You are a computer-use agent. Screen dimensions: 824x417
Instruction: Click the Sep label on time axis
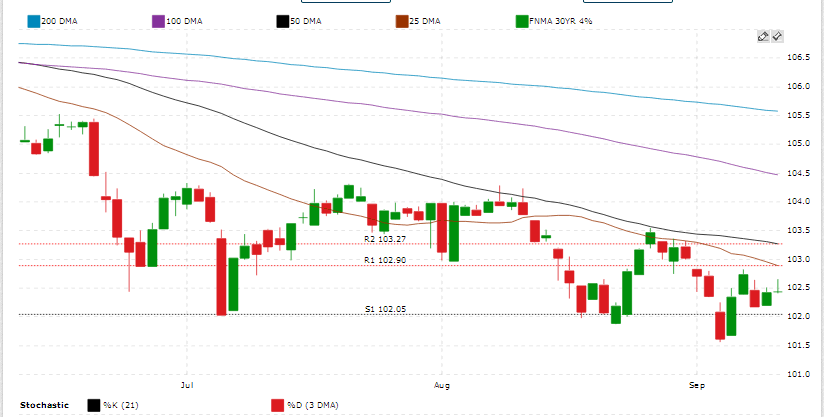[696, 385]
